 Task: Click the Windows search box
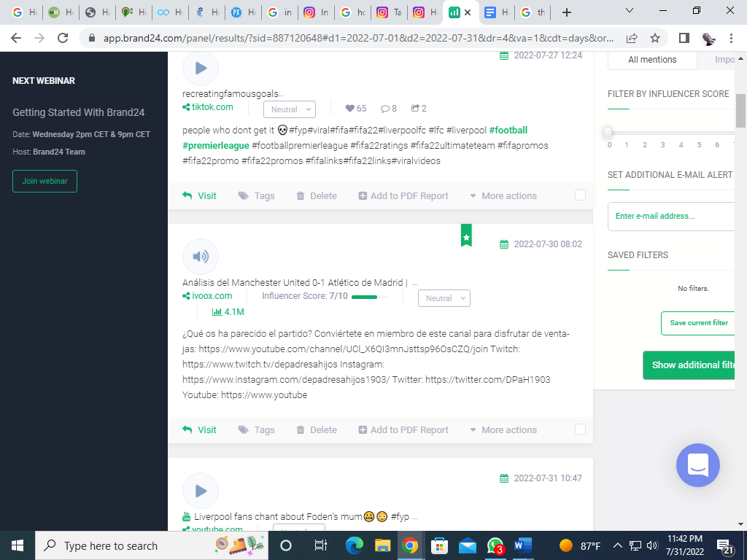152,545
